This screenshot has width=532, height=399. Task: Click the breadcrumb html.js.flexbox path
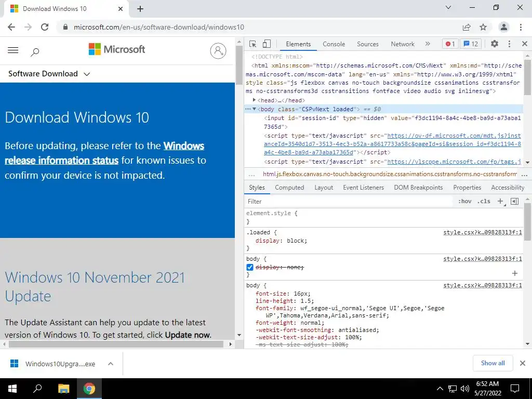pyautogui.click(x=390, y=175)
